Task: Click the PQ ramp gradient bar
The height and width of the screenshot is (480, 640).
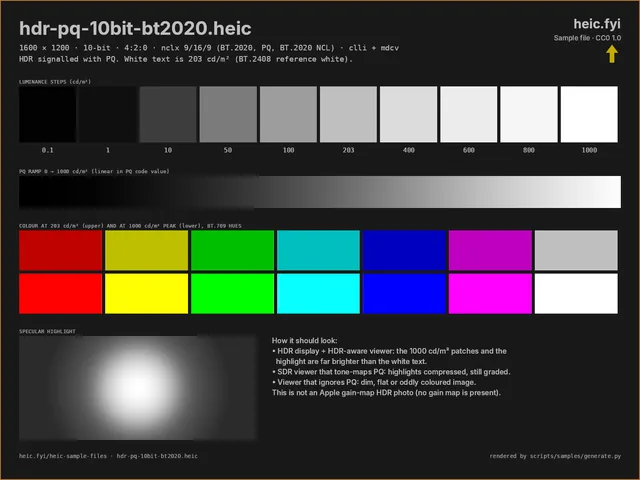Action: pyautogui.click(x=320, y=192)
